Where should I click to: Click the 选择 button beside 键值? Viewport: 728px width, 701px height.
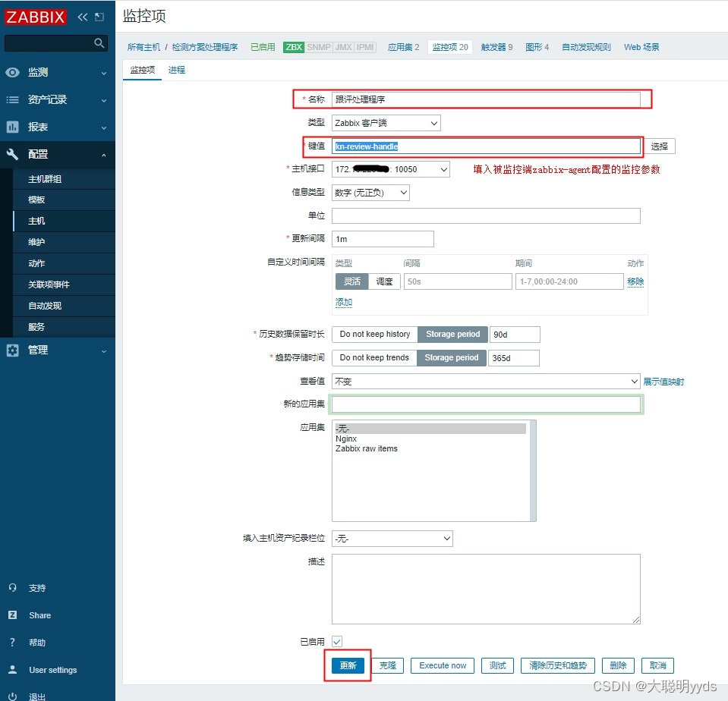pyautogui.click(x=659, y=146)
